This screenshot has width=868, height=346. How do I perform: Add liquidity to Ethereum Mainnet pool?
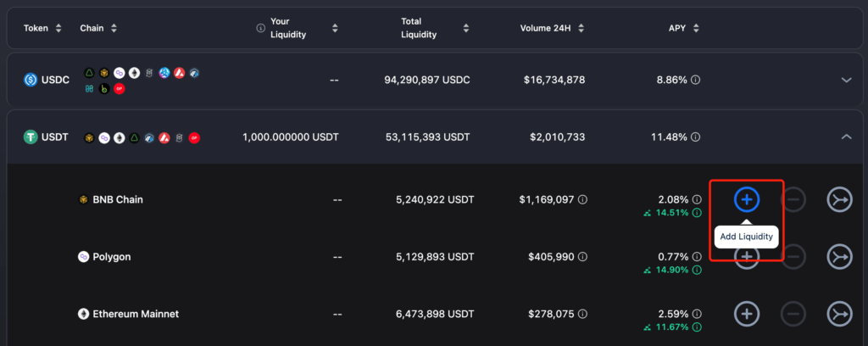[746, 313]
